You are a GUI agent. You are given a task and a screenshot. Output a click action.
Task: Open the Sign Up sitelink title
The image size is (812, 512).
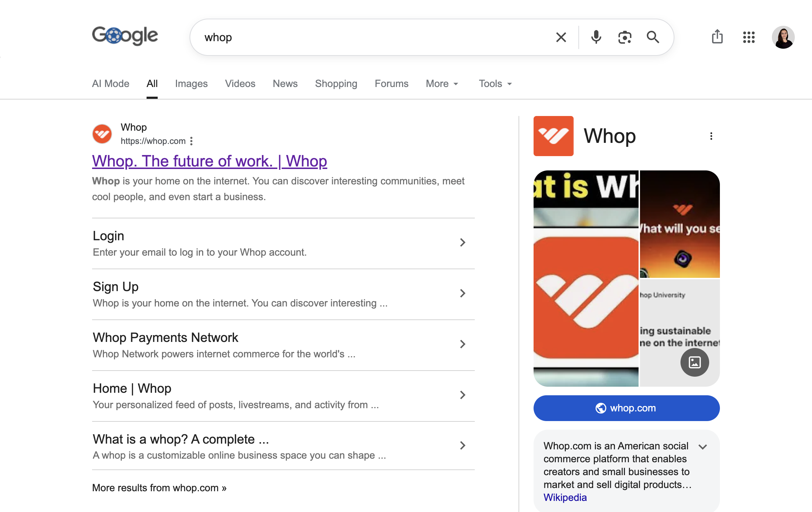click(116, 287)
